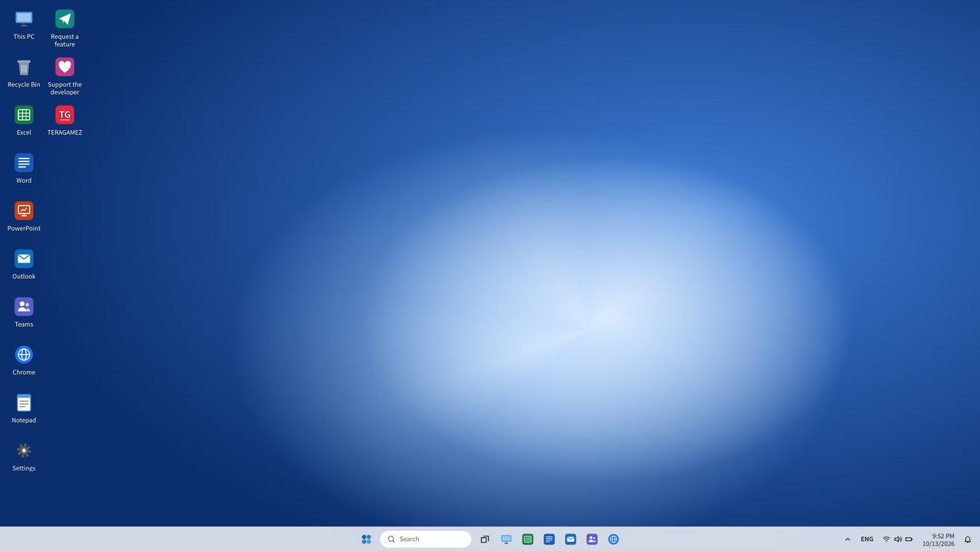The image size is (980, 551).
Task: Open the clock showing 9:52 PM
Action: (939, 540)
